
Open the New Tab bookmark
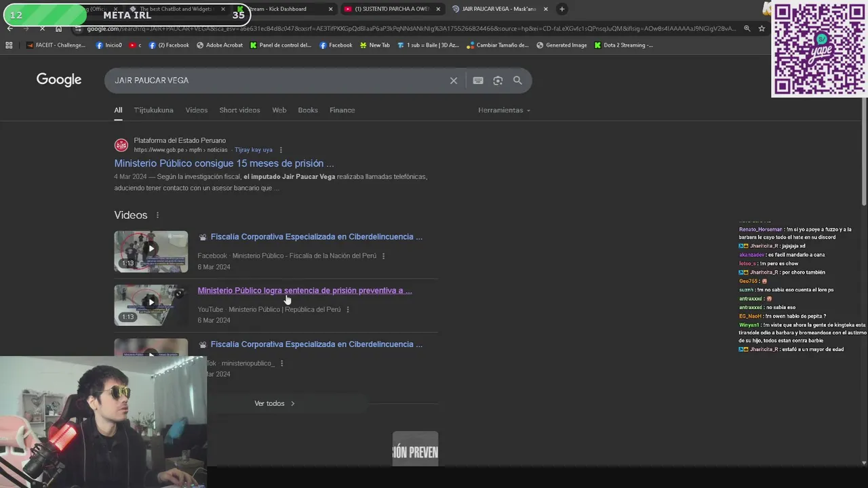[374, 45]
